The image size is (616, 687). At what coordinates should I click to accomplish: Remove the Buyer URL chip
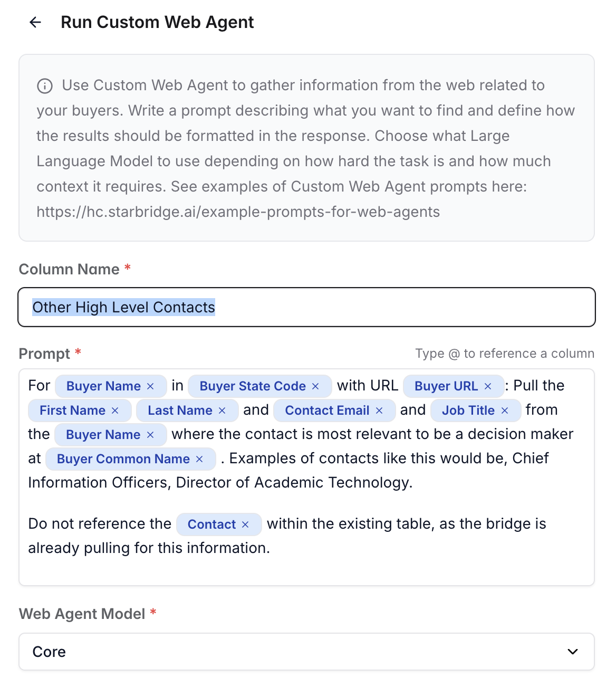point(489,386)
